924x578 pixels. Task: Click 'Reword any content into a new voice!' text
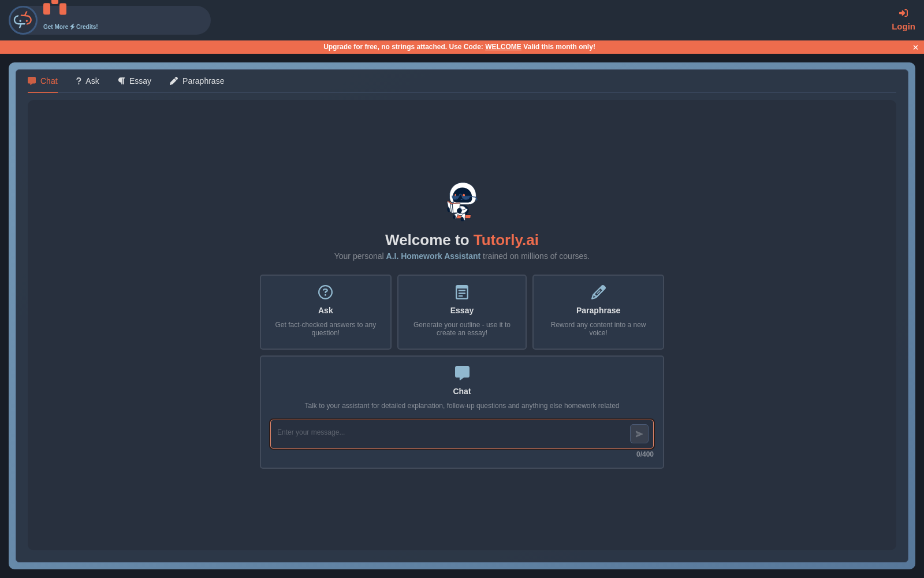coord(598,329)
